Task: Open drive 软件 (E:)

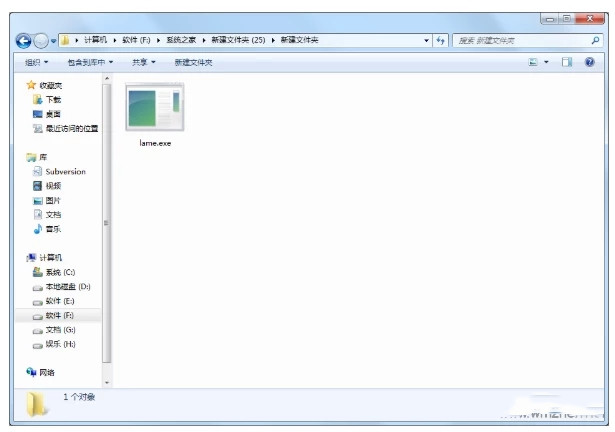Action: (60, 301)
